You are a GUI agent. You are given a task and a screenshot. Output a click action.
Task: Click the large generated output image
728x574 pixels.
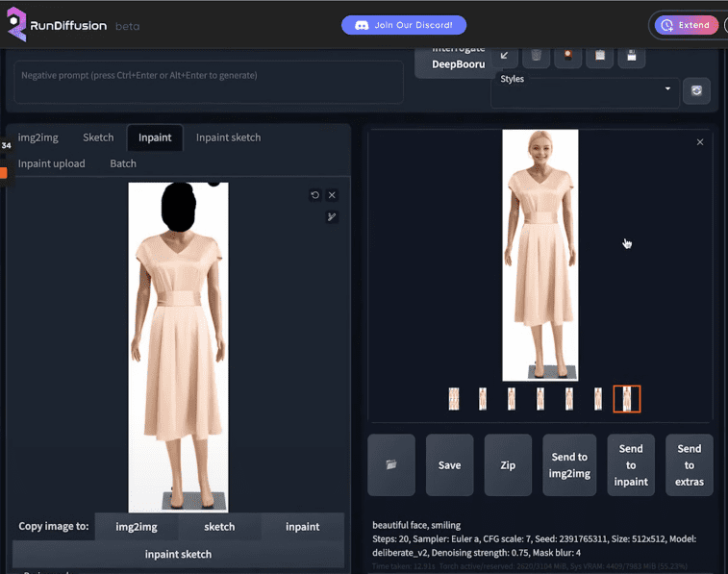(x=540, y=255)
